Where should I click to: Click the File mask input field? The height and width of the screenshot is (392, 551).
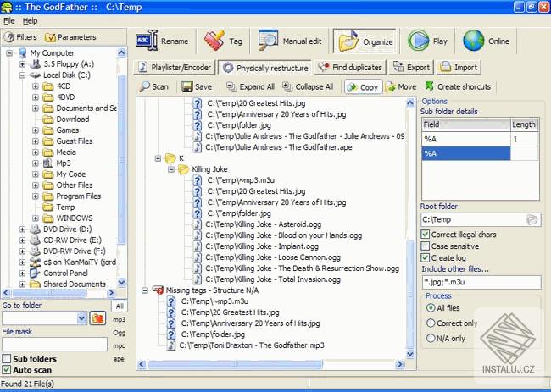(x=55, y=345)
